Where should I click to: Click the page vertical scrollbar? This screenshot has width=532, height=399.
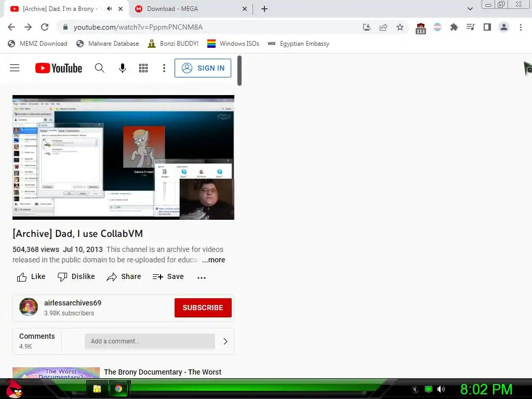239,71
